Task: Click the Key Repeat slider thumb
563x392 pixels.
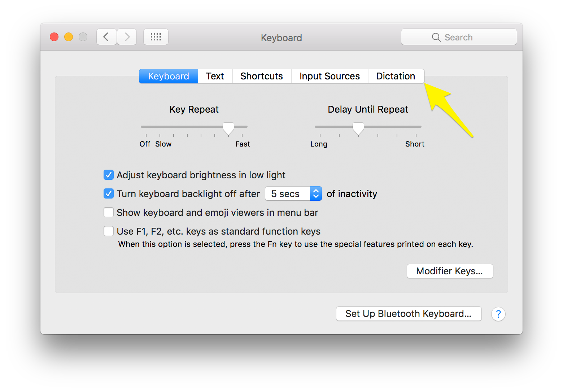Action: (228, 129)
